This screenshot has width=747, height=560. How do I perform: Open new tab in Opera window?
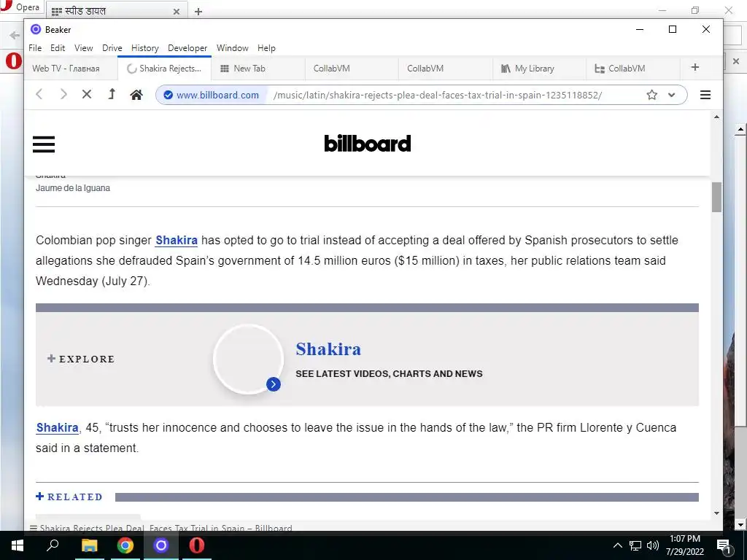click(198, 12)
